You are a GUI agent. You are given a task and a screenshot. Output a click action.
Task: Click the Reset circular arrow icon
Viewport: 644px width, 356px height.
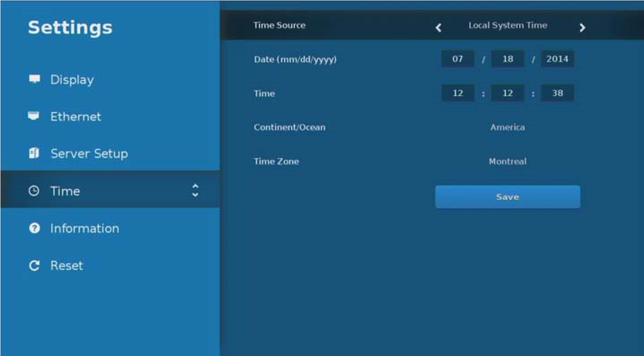(x=34, y=266)
